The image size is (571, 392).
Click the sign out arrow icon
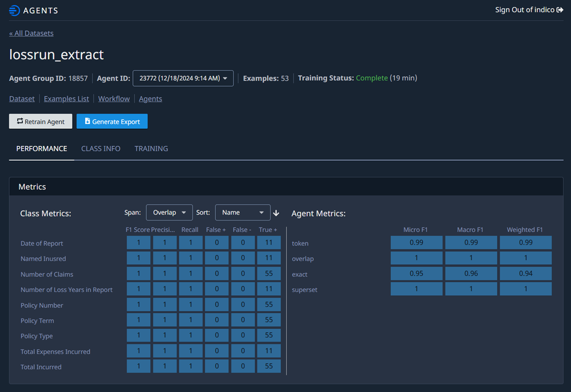pos(560,10)
